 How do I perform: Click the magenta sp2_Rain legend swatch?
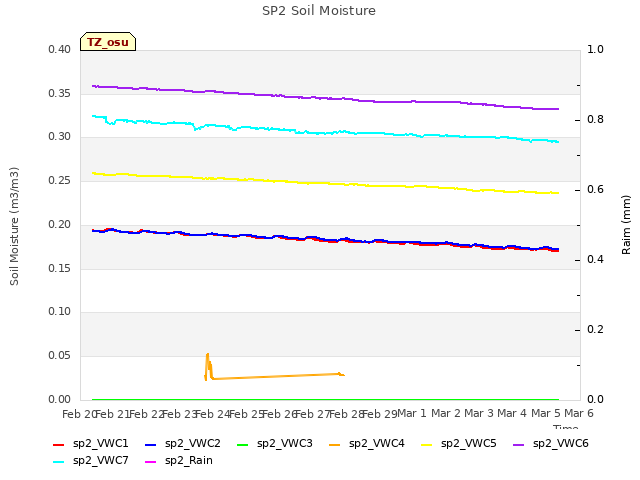coord(151,462)
